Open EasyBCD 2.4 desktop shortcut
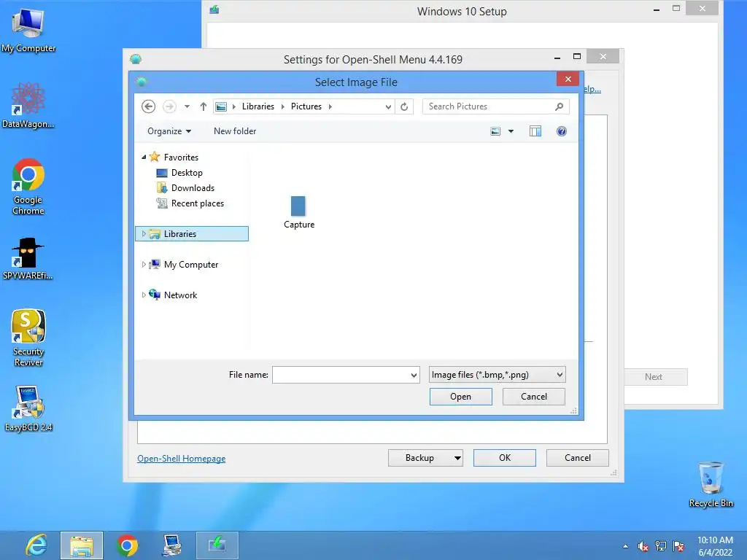Viewport: 747px width, 560px height. (28, 408)
